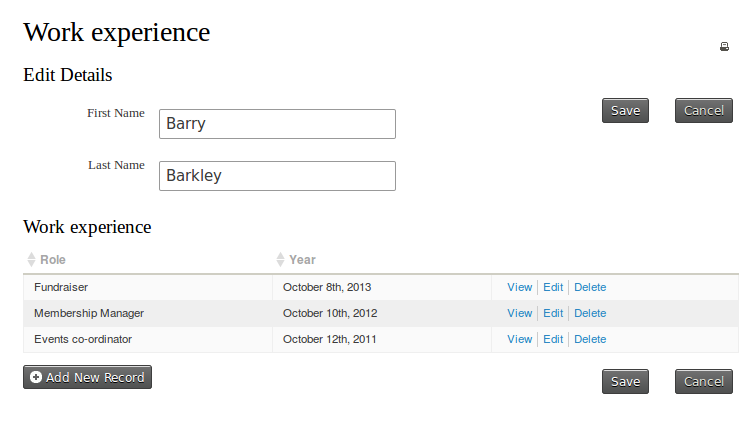Click the Year column sort arrows
The width and height of the screenshot is (756, 426).
pos(280,260)
